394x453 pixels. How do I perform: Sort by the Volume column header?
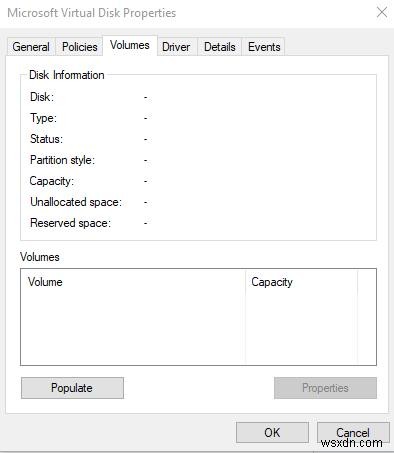[133, 282]
